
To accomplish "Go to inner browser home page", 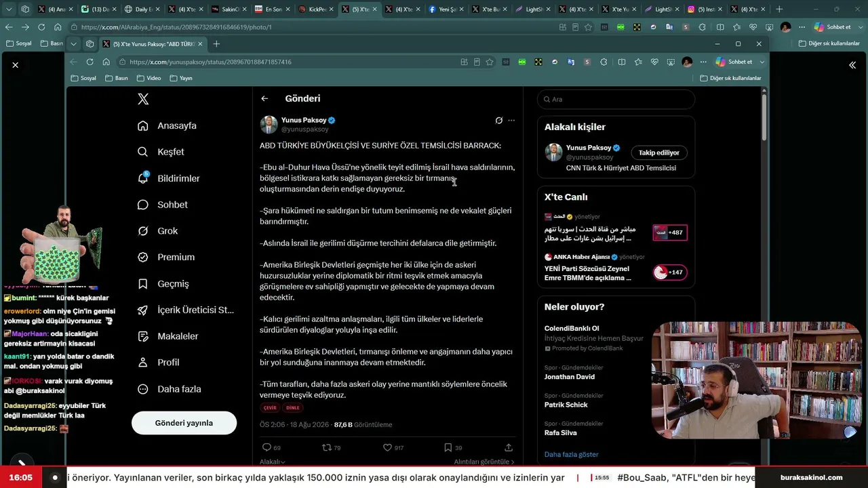I will point(106,62).
